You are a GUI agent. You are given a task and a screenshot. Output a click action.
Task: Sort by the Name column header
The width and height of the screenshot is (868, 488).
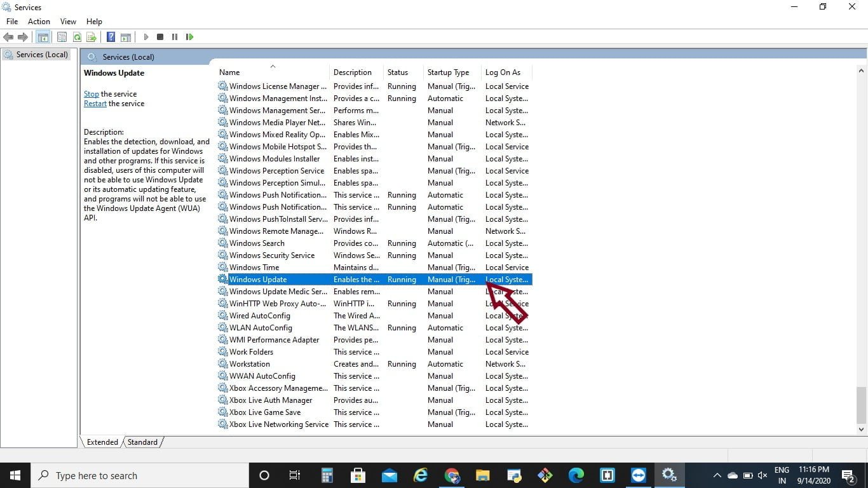click(x=273, y=72)
